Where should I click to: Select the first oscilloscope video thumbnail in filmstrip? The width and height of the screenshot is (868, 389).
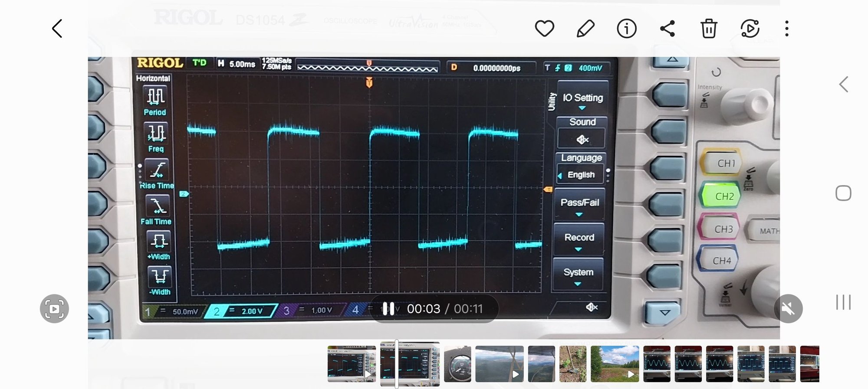352,364
